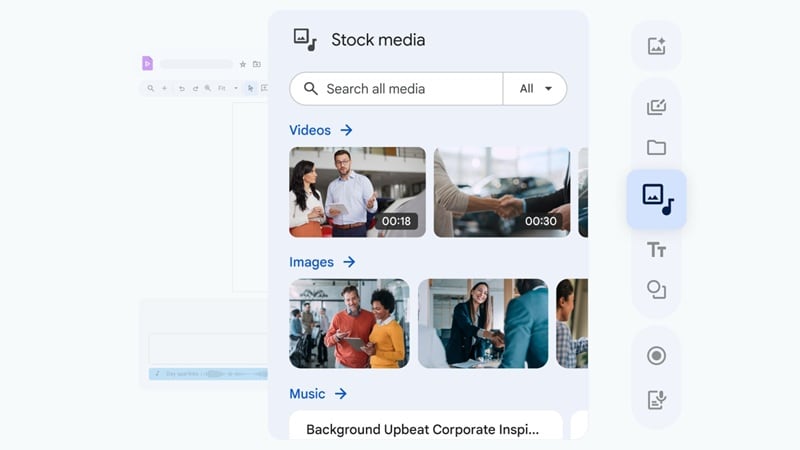Click the redo arrow in editor toolbar

[195, 88]
